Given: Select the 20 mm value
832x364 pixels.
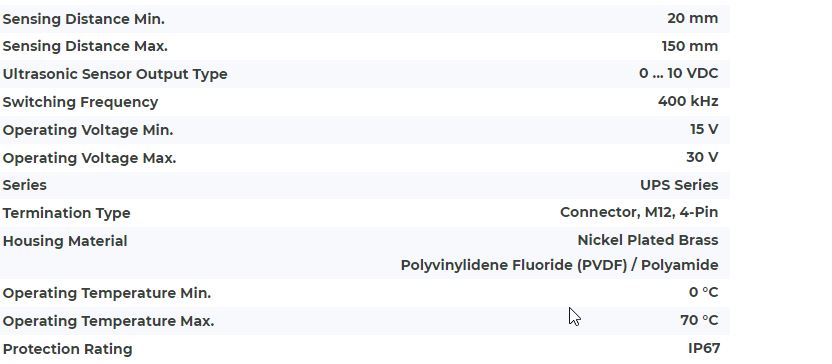Looking at the screenshot, I should [692, 19].
